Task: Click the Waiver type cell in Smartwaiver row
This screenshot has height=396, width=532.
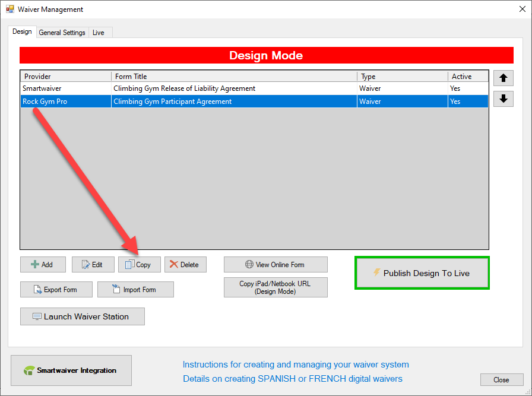Action: tap(403, 88)
